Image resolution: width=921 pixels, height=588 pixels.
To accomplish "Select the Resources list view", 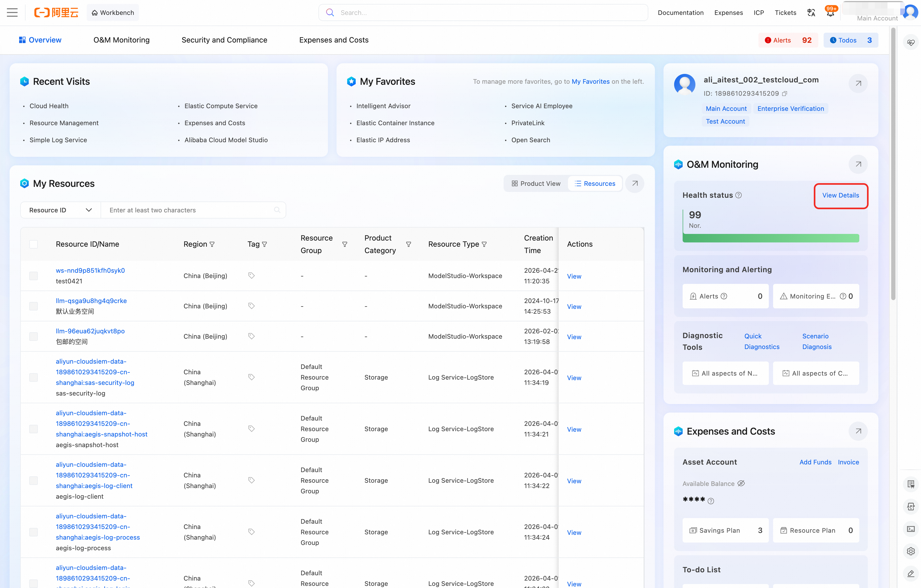I will [x=595, y=183].
